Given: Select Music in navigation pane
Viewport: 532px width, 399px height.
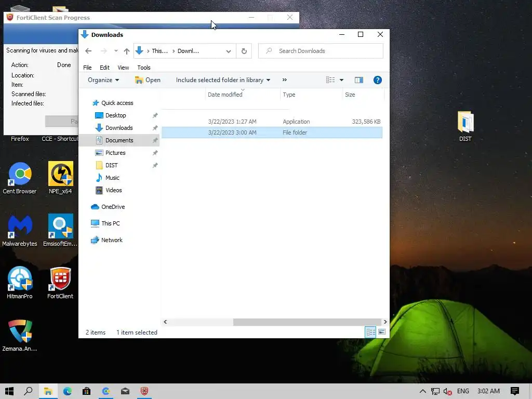Looking at the screenshot, I should click(112, 178).
